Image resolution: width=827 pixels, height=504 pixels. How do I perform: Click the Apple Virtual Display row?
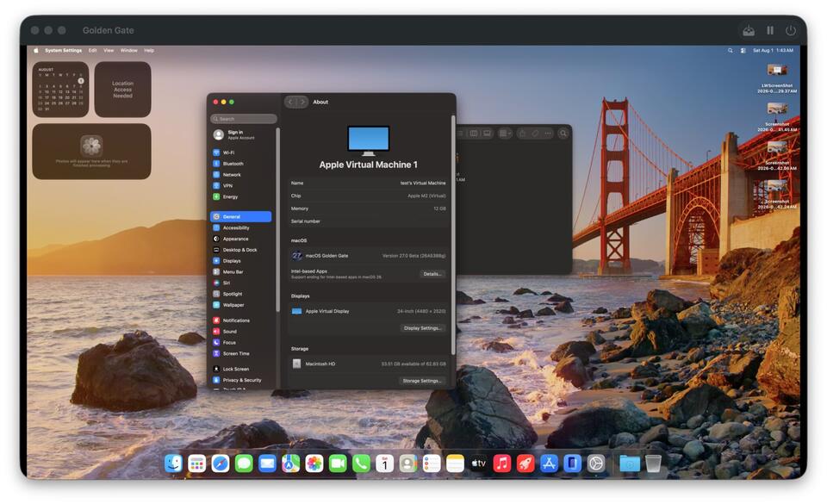pos(368,312)
